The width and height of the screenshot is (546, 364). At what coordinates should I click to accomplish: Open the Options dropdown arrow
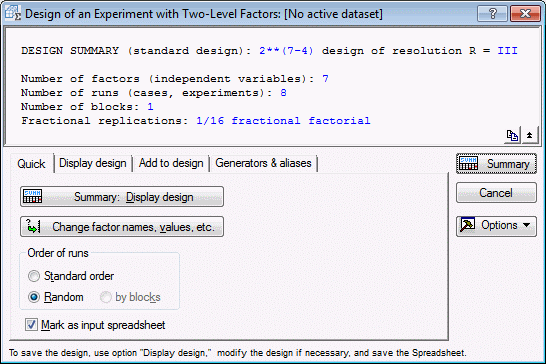pos(526,225)
